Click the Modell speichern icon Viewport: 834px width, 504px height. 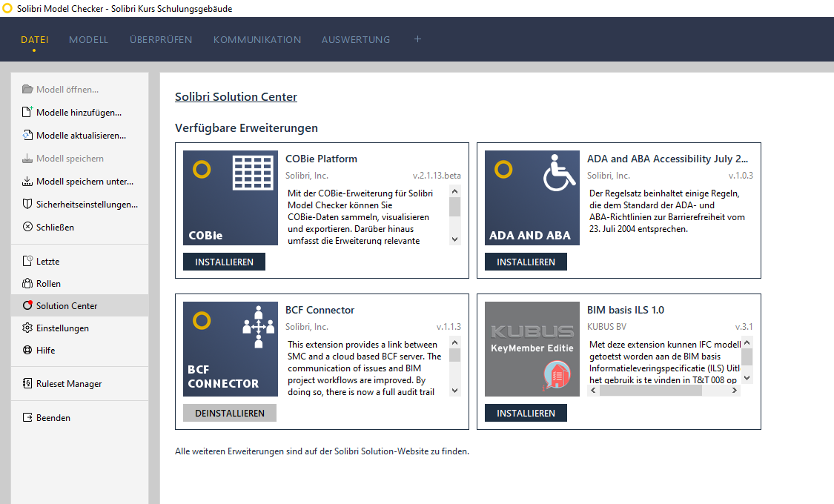27,159
